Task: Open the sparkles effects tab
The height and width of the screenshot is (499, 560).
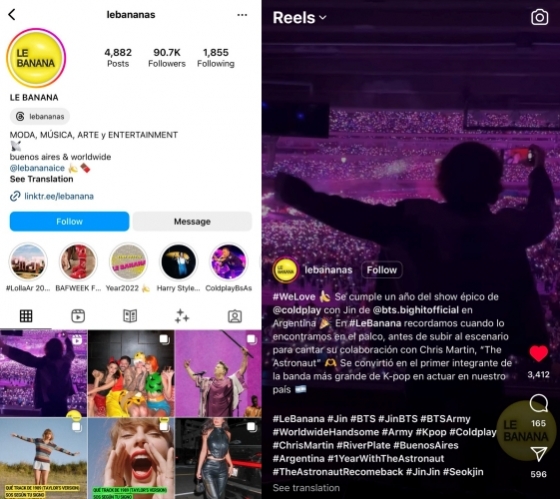Action: click(182, 316)
